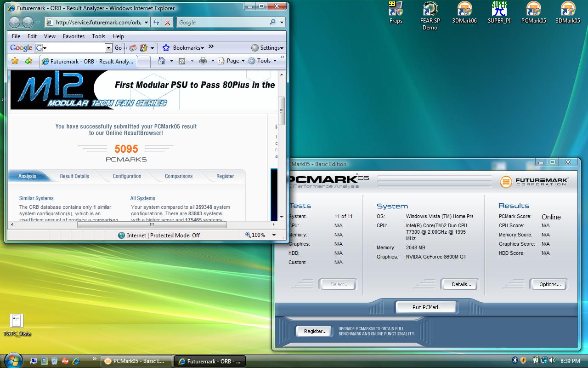The height and width of the screenshot is (368, 588).
Task: Open the Help menu in IE
Action: 118,36
